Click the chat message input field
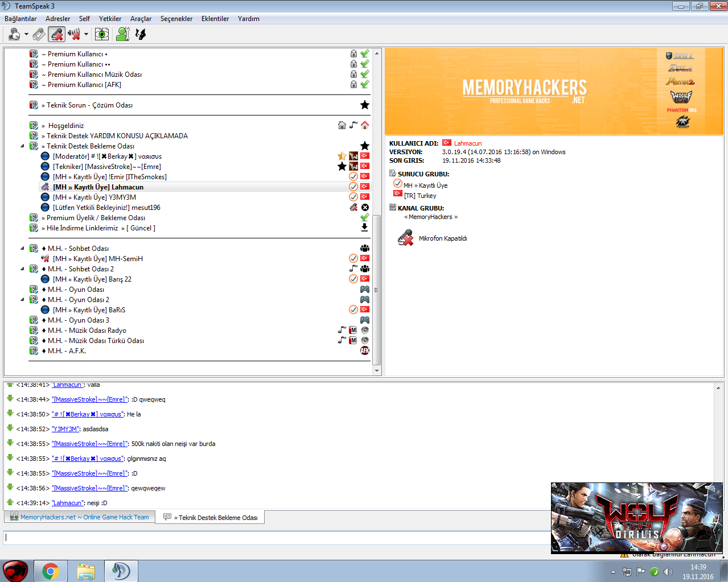The width and height of the screenshot is (728, 582). coord(278,538)
